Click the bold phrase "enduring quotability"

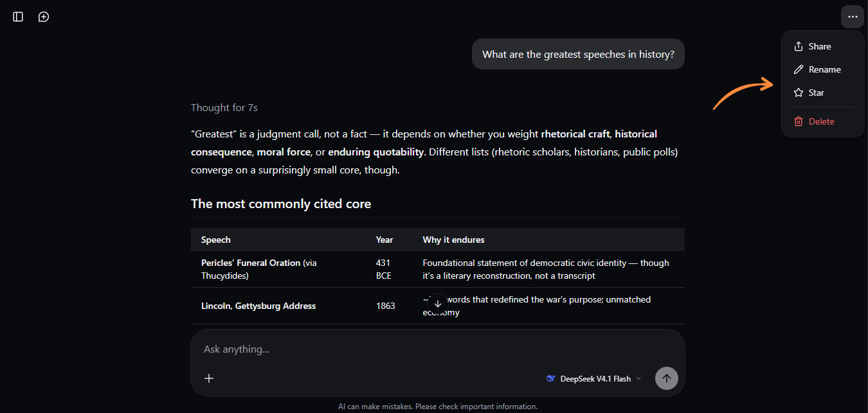click(x=376, y=152)
